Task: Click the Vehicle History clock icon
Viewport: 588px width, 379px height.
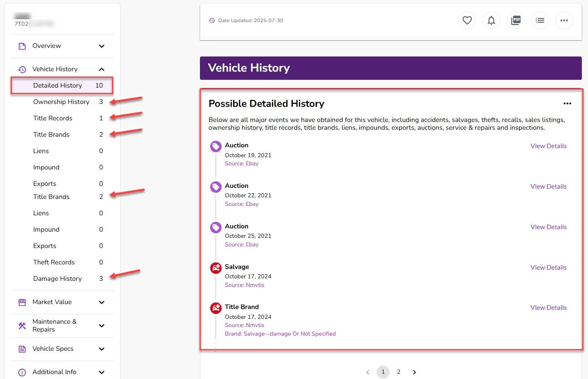Action: point(22,70)
